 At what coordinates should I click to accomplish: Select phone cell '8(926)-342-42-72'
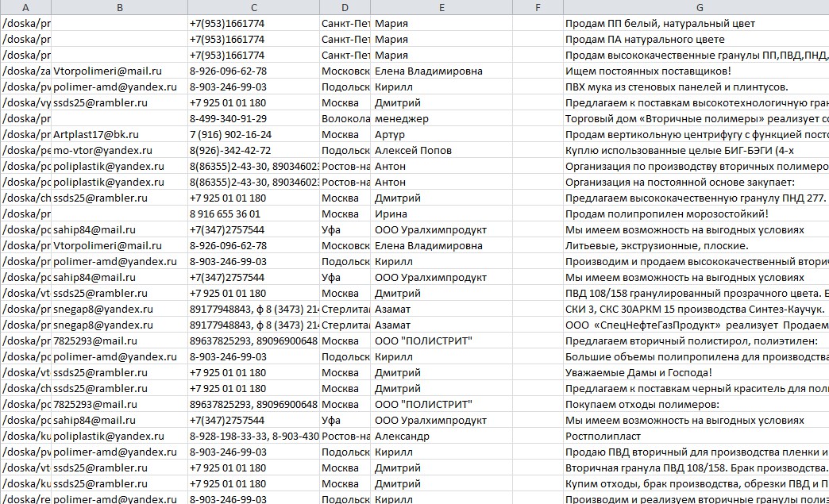[x=254, y=150]
